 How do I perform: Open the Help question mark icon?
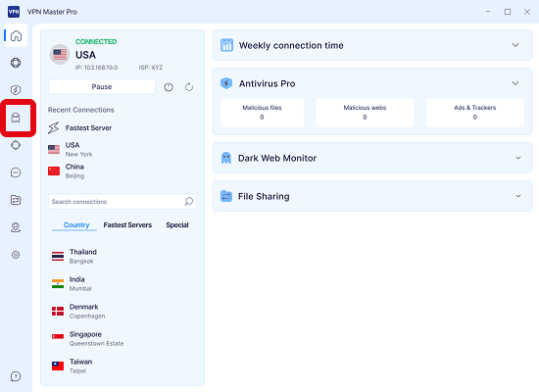[16, 376]
